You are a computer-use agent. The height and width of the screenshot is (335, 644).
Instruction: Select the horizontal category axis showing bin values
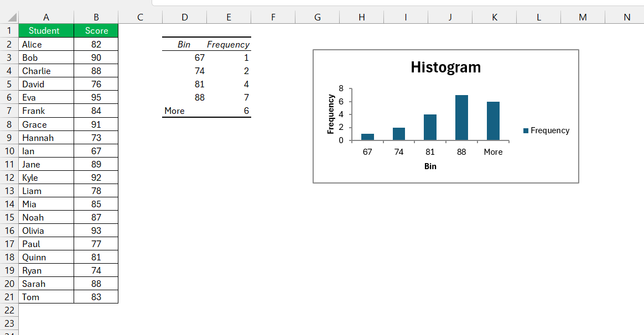430,151
